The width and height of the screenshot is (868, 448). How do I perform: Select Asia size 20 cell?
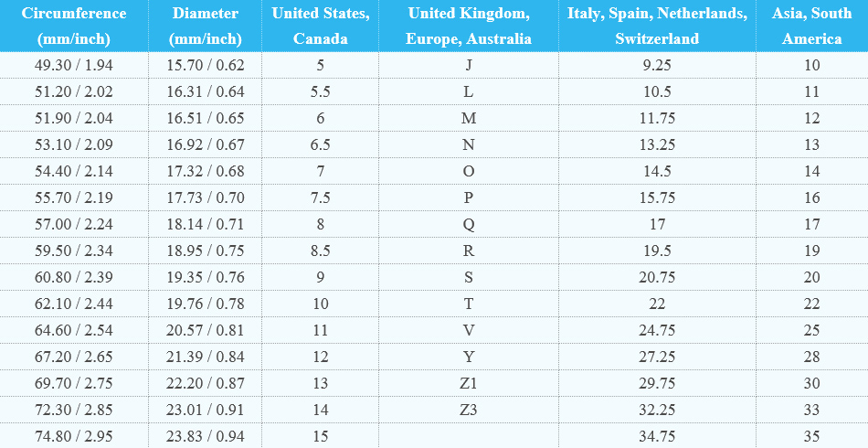tap(812, 278)
